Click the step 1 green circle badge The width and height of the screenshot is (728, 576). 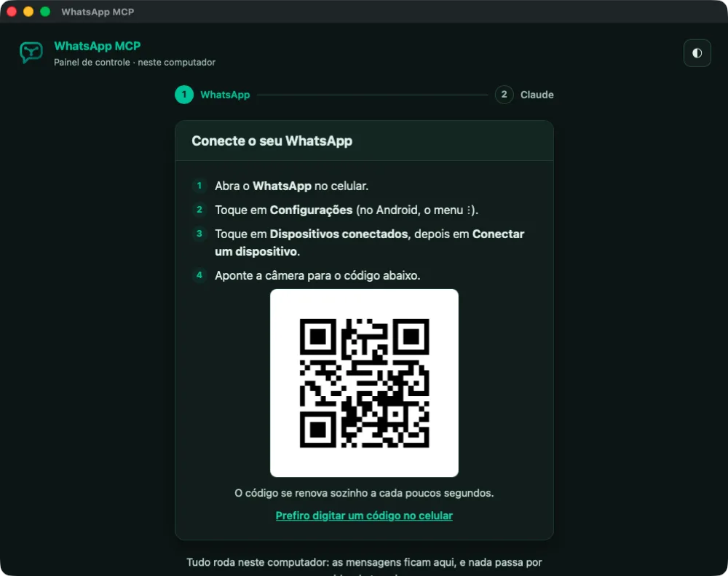pos(184,95)
